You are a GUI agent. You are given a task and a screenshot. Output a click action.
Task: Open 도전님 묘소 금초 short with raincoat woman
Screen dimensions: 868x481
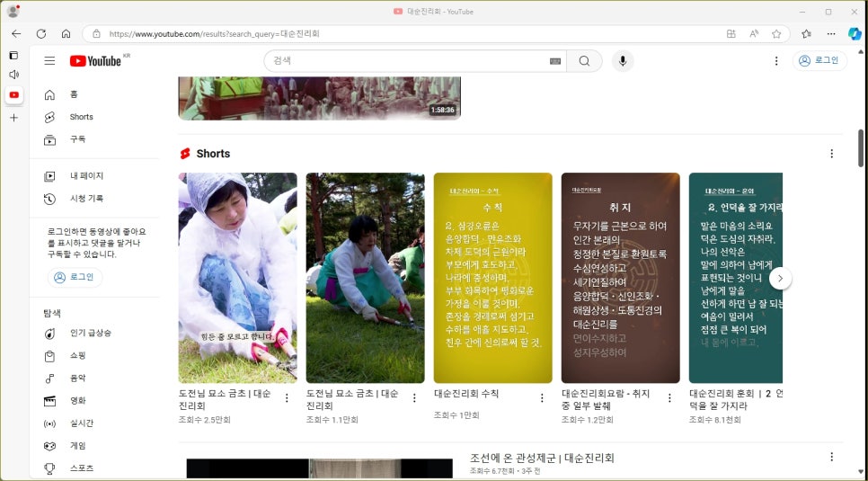pos(237,278)
